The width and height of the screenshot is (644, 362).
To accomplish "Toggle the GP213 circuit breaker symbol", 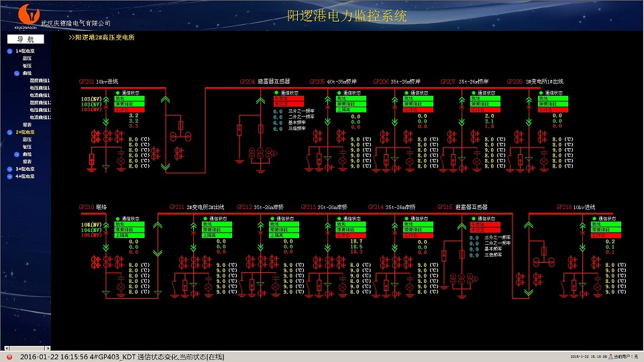I will coord(327,233).
